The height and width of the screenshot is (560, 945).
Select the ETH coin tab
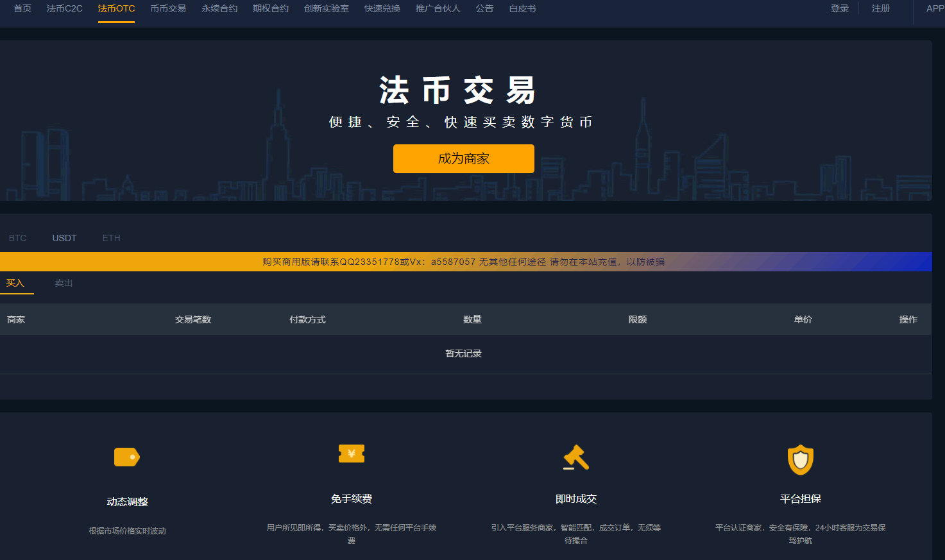coord(111,238)
